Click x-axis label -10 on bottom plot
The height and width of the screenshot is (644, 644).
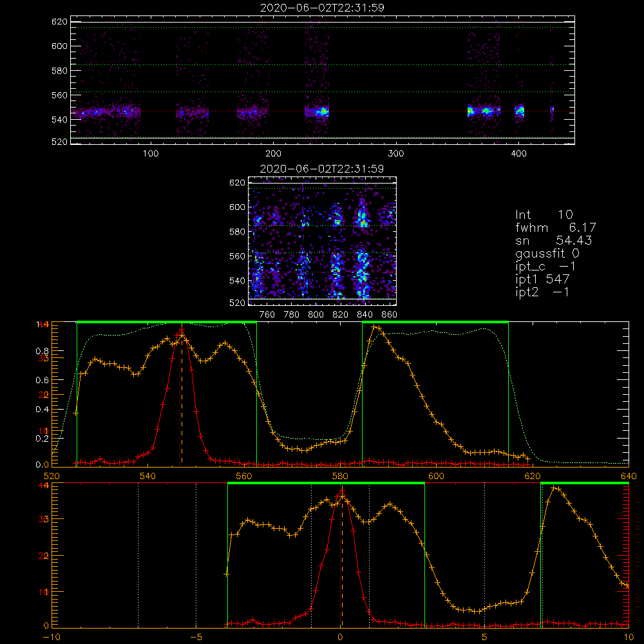pos(52,638)
